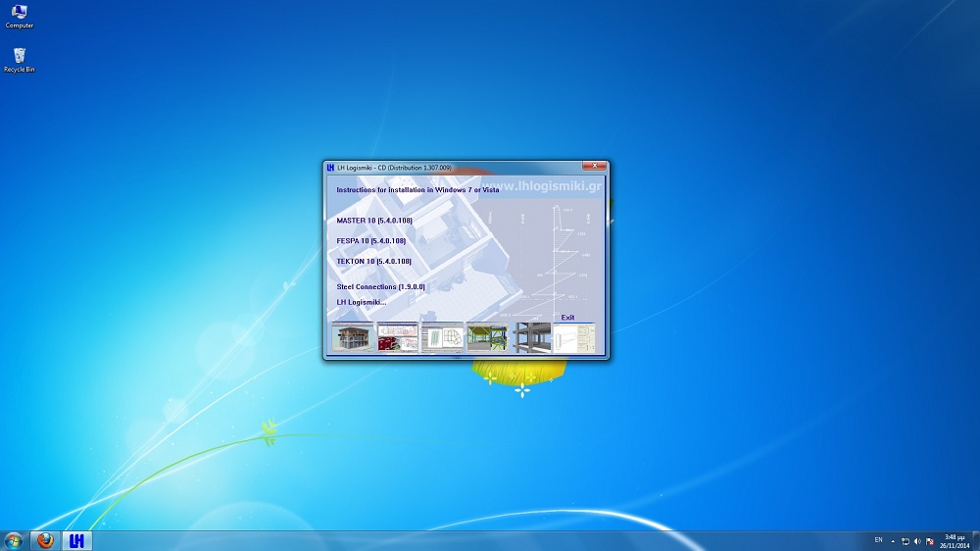The width and height of the screenshot is (980, 551).
Task: Click Exit in the installer window
Action: click(567, 317)
